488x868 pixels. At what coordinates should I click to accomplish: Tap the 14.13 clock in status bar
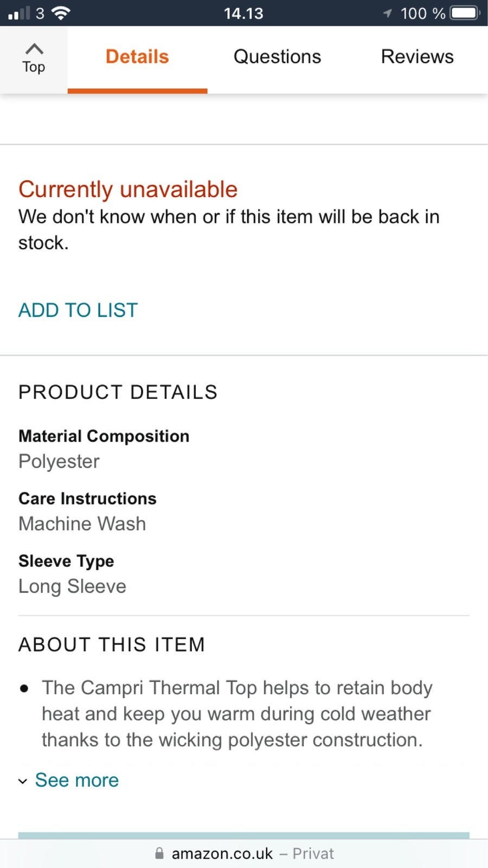point(243,13)
